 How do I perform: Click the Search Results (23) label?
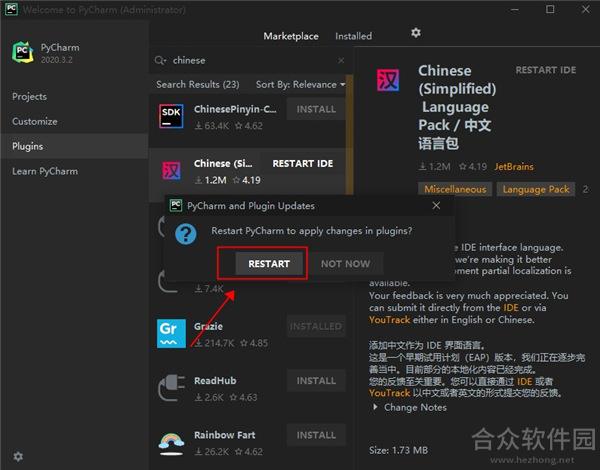coord(197,85)
